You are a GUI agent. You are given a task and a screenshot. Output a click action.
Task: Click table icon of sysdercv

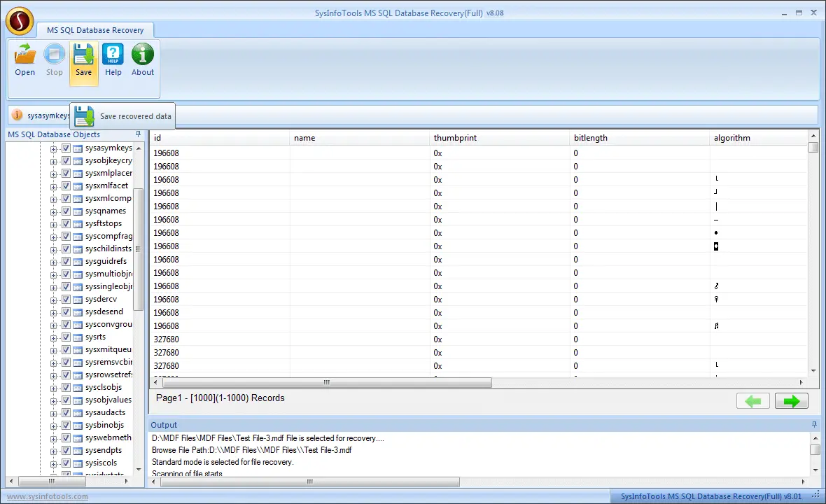[78, 300]
